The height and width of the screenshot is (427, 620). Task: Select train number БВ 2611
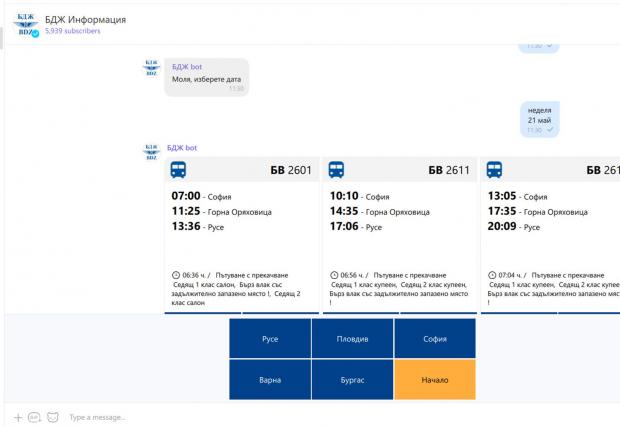pyautogui.click(x=449, y=170)
